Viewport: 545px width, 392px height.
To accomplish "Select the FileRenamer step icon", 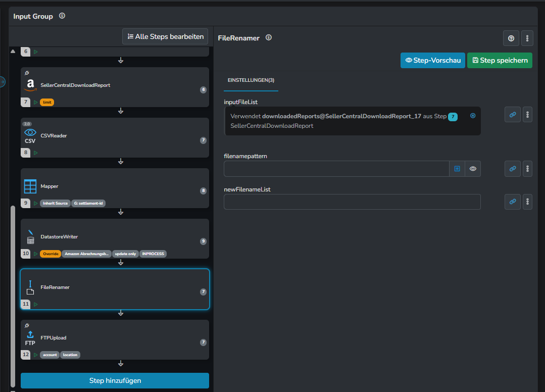I will (30, 287).
